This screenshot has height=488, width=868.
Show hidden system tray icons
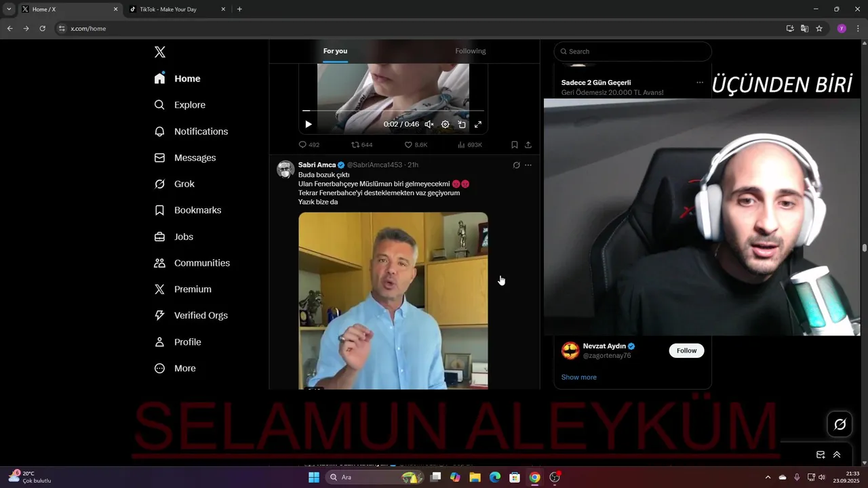[768, 477]
